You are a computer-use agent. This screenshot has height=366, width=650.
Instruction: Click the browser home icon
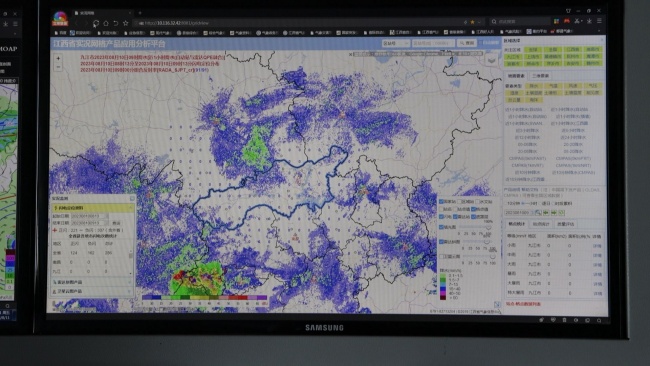106,23
